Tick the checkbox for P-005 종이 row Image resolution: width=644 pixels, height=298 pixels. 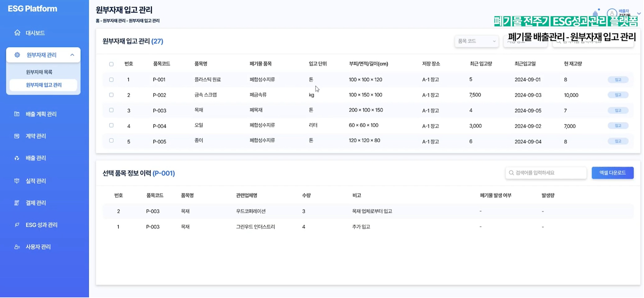click(111, 140)
